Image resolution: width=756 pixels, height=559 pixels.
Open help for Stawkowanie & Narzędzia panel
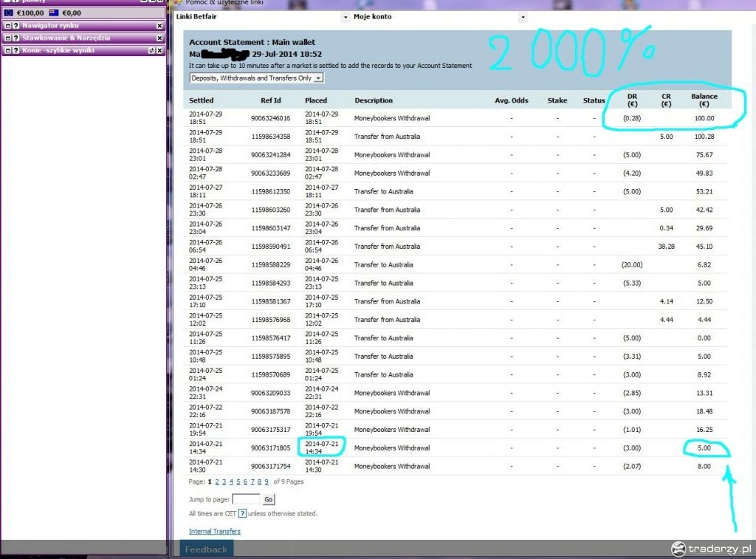click(16, 38)
